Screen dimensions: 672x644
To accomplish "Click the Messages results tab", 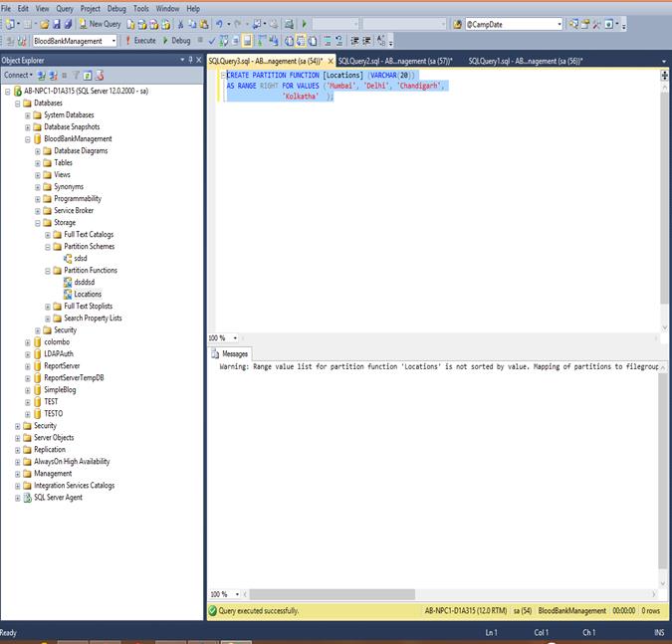I will point(235,353).
